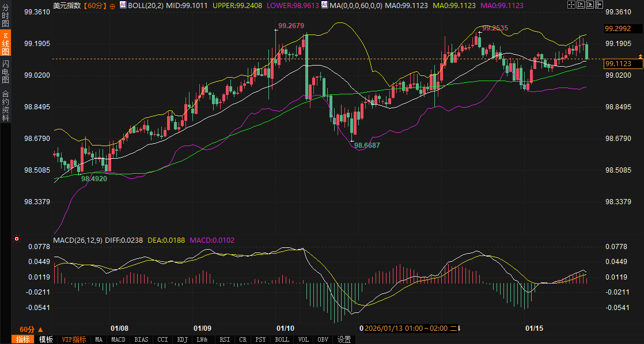This screenshot has width=644, height=344.
Task: Toggle the KDJ indicator at bottom bar
Action: [183, 339]
